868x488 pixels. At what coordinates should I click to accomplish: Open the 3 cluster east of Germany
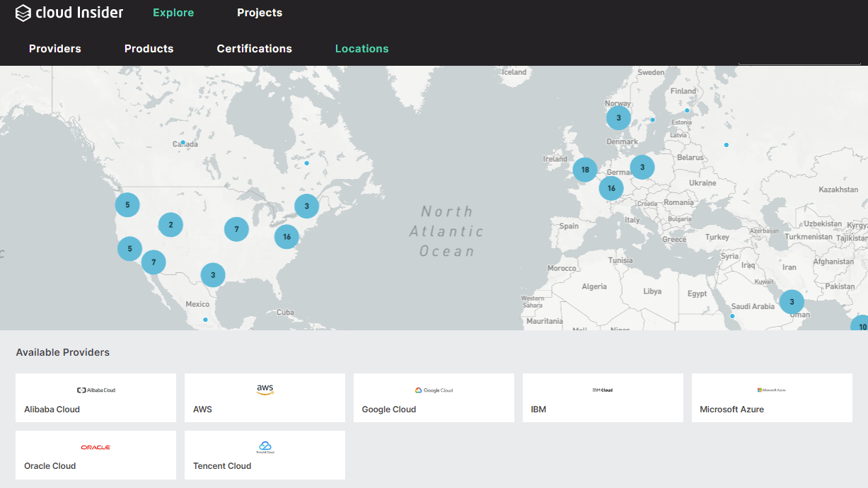pos(642,168)
